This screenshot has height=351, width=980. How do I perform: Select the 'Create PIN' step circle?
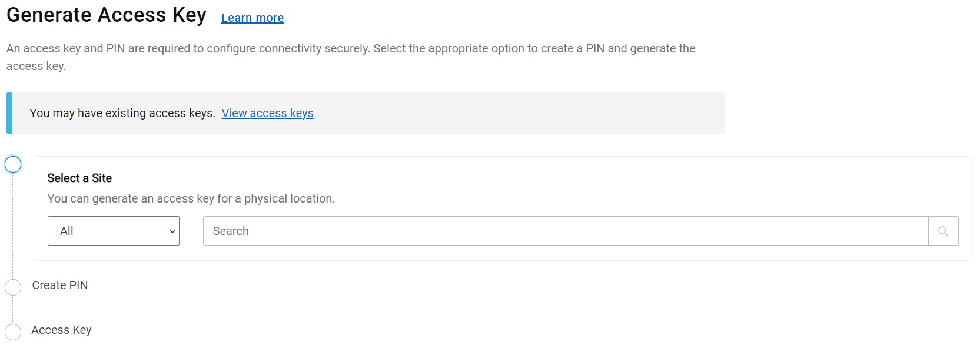[x=13, y=287]
